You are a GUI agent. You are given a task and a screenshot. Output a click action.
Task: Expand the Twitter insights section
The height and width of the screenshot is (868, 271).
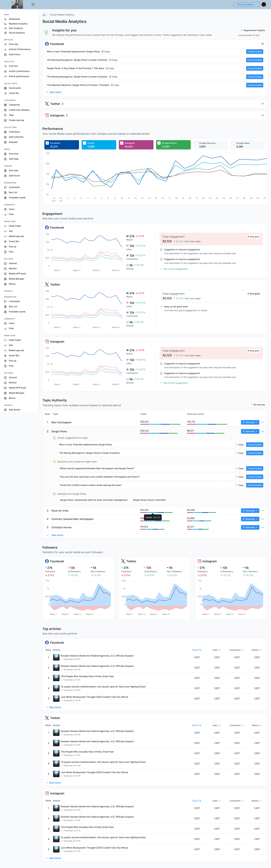[x=262, y=104]
